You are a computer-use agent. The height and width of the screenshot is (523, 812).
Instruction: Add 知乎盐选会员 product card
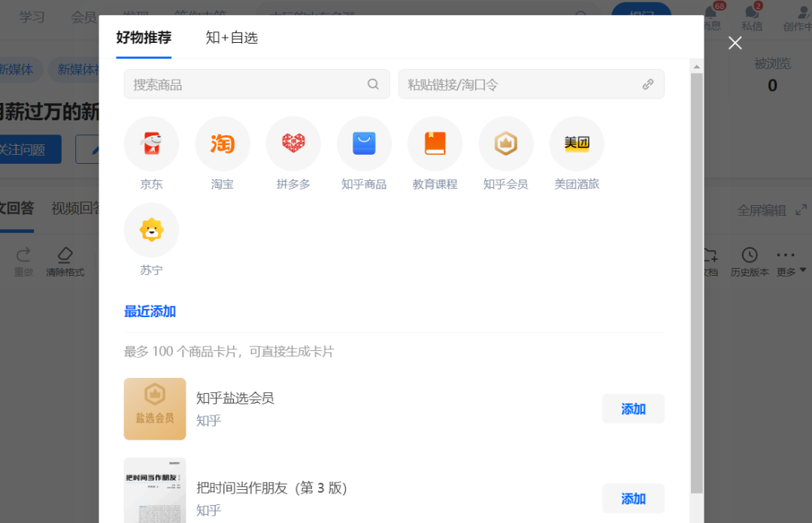(633, 409)
